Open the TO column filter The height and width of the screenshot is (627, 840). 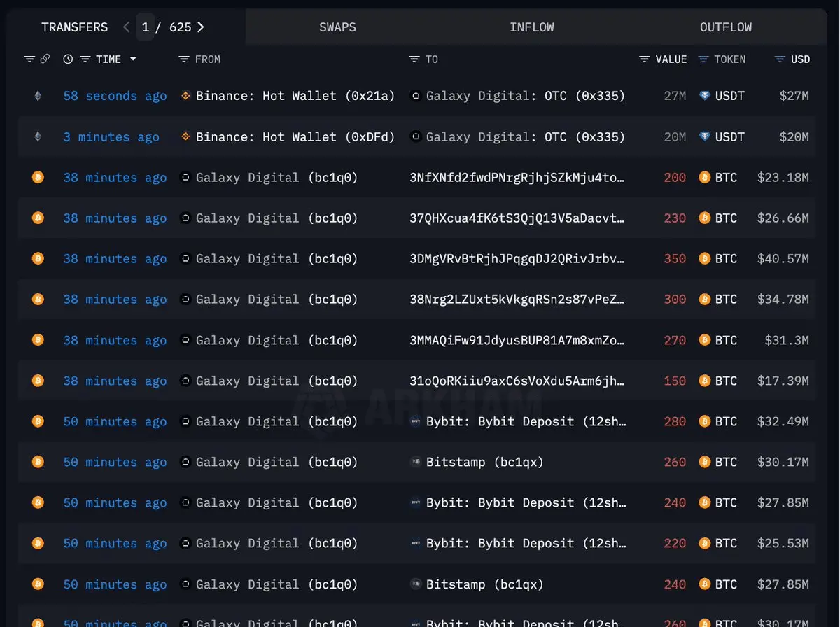click(414, 59)
